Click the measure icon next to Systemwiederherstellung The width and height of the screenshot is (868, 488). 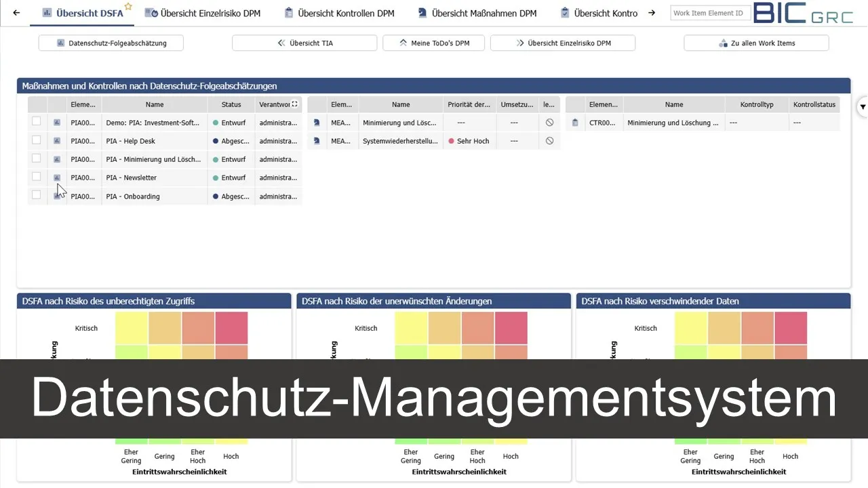(x=316, y=141)
